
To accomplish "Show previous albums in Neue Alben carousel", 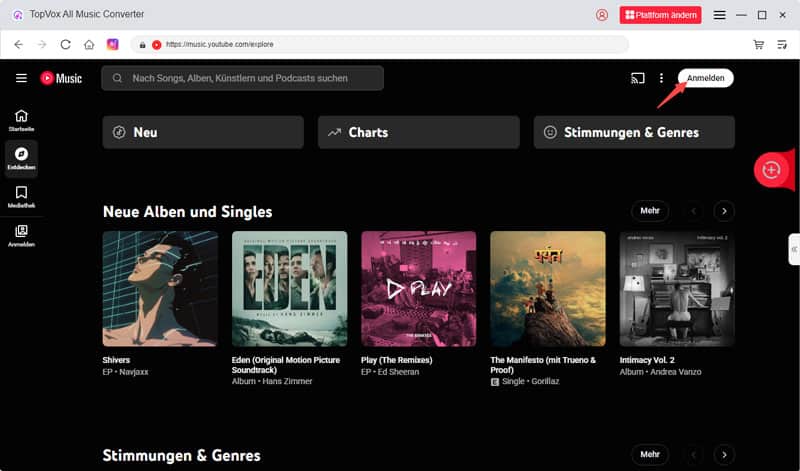I will (x=693, y=211).
